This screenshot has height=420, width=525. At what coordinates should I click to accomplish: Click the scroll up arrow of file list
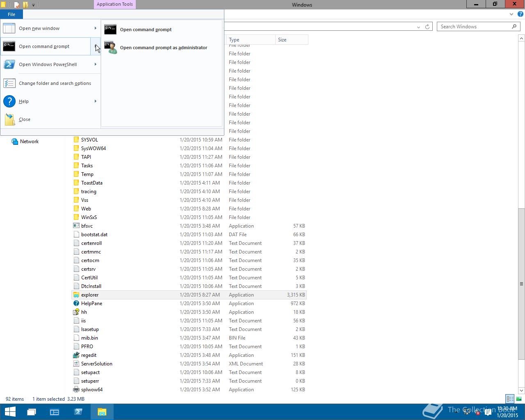click(x=521, y=38)
